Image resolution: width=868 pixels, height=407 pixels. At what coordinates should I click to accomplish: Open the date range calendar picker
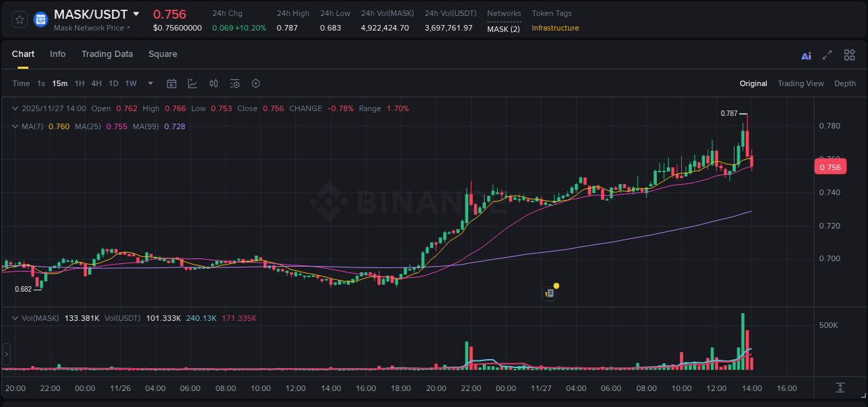(x=172, y=83)
